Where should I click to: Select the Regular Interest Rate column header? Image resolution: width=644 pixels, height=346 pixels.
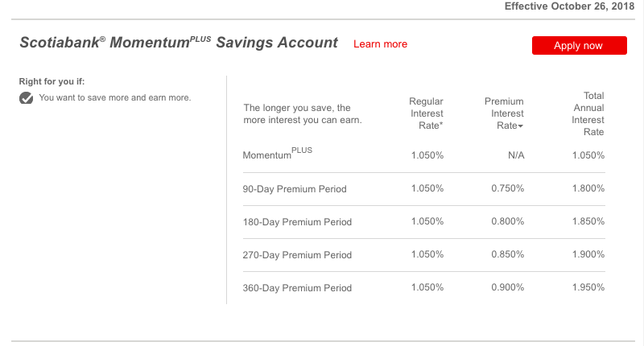tap(426, 113)
